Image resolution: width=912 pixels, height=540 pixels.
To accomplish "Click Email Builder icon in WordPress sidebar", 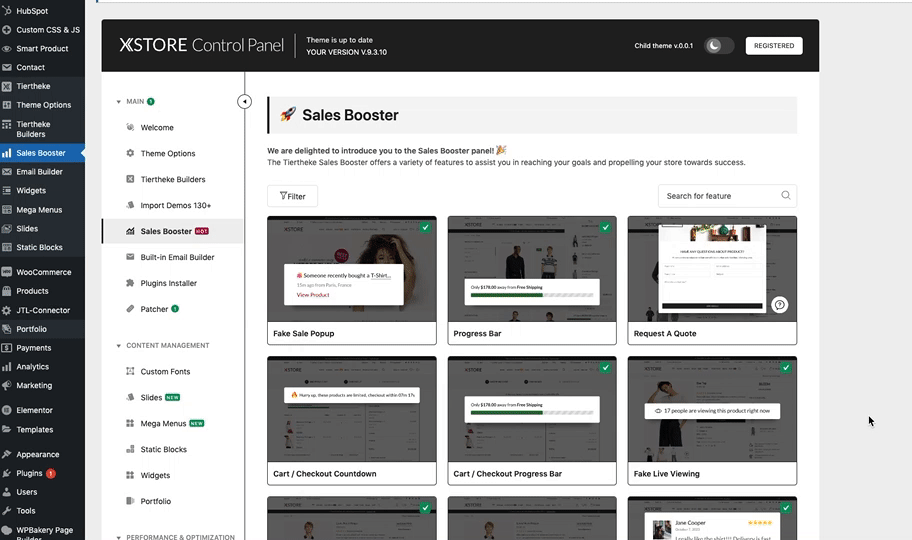I will point(7,172).
